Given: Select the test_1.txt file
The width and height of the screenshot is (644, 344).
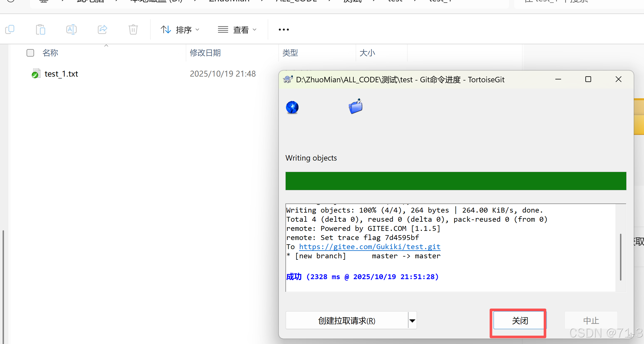Looking at the screenshot, I should (61, 74).
